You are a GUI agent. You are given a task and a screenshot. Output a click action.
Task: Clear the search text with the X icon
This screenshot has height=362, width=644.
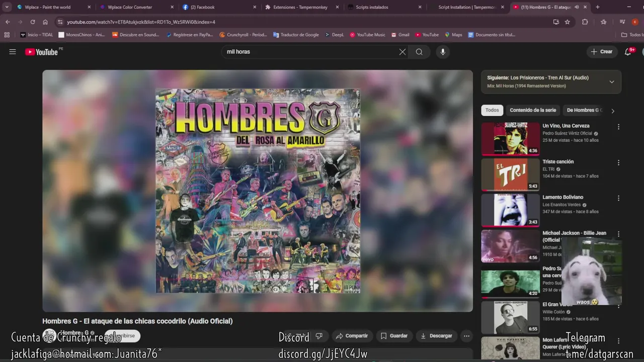[x=403, y=52]
